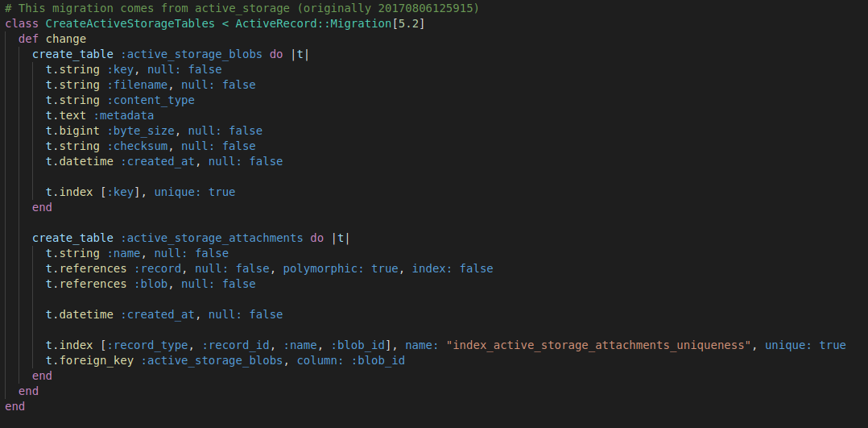
Task: Click the index name string "index_active_storage_attachments_uniqueness"
Action: pyautogui.click(x=598, y=345)
